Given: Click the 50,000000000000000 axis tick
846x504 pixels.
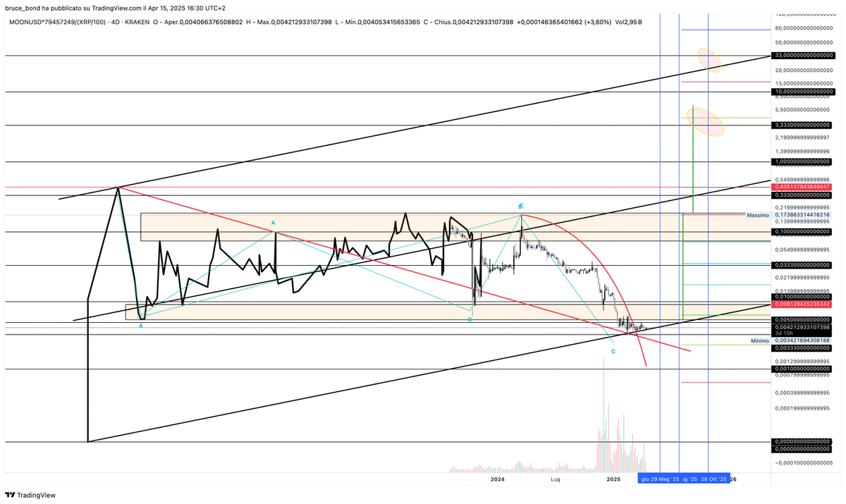Looking at the screenshot, I should [803, 44].
